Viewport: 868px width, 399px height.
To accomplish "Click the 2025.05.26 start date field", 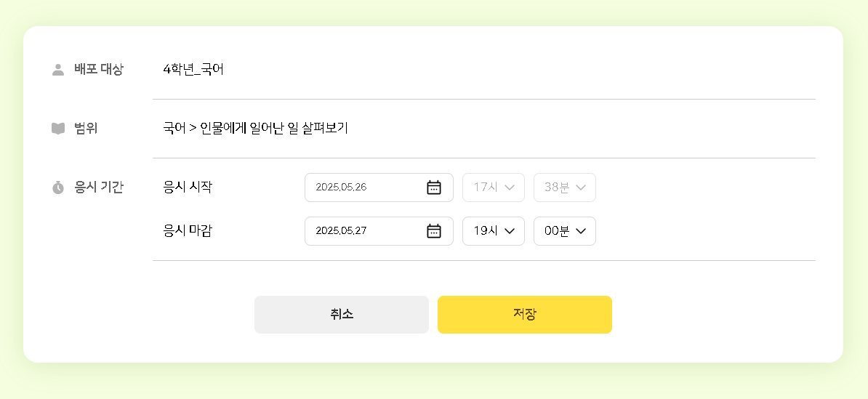I will tap(363, 188).
